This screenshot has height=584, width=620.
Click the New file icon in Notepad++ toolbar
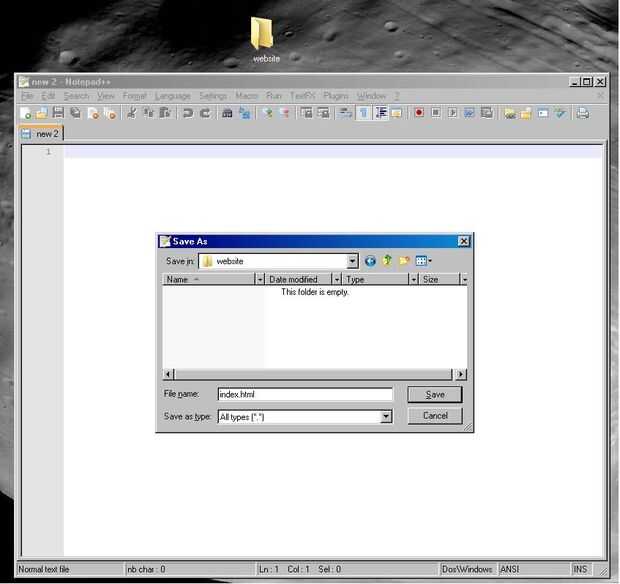26,113
